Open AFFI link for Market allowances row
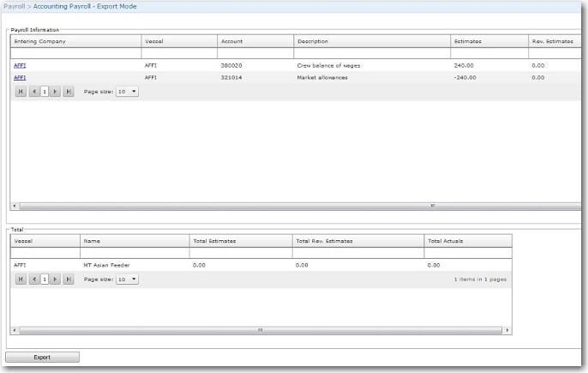The height and width of the screenshot is (373, 588). coord(19,77)
